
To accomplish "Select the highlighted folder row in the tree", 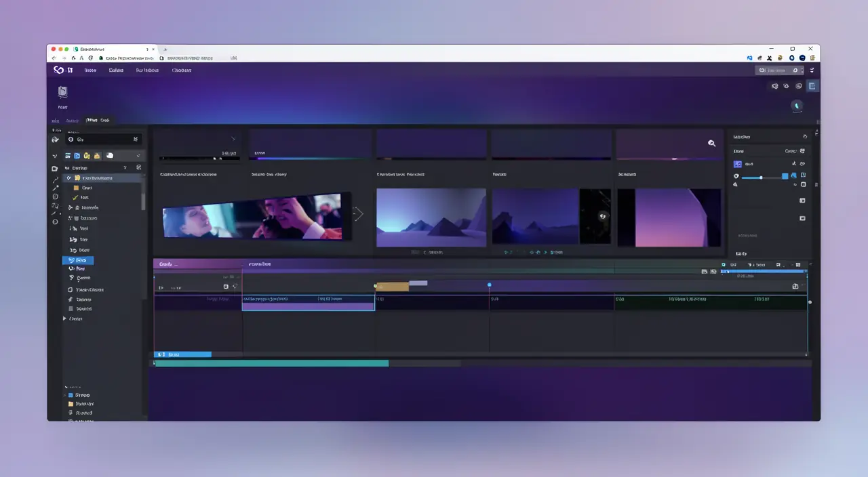I will tap(102, 178).
